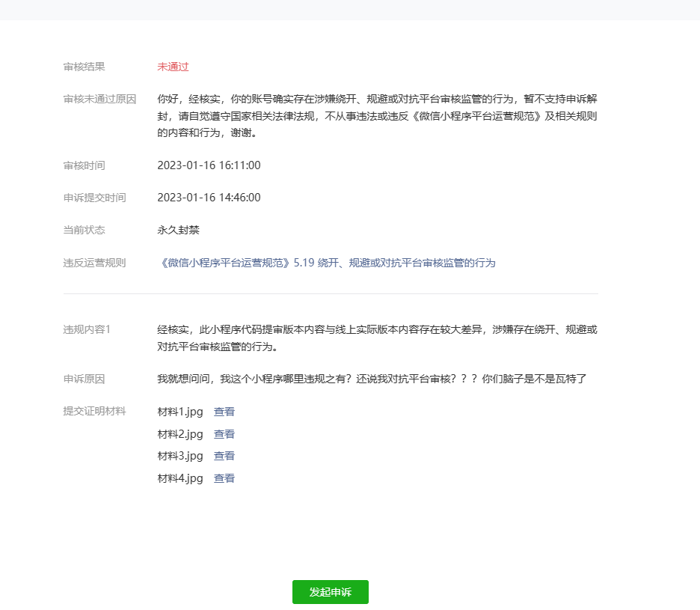Image resolution: width=700 pixels, height=610 pixels.
Task: Click the submission time 2023-01-16 14:46:00
Action: point(209,198)
